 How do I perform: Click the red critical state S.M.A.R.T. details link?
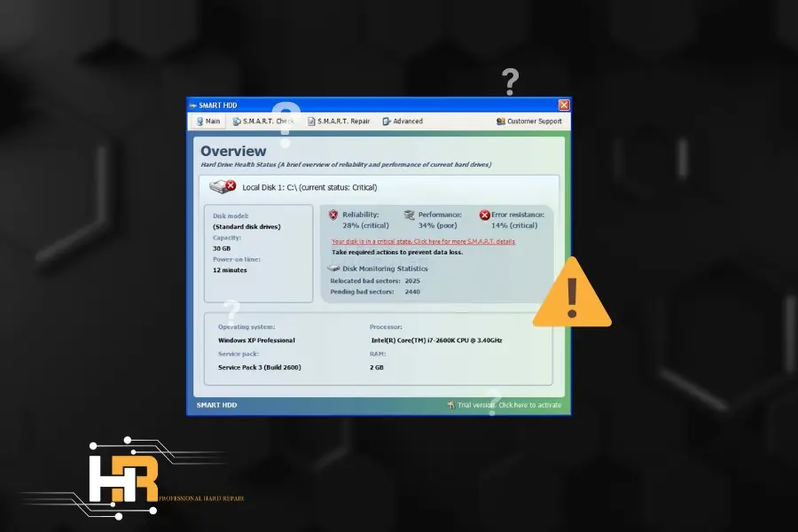(423, 241)
